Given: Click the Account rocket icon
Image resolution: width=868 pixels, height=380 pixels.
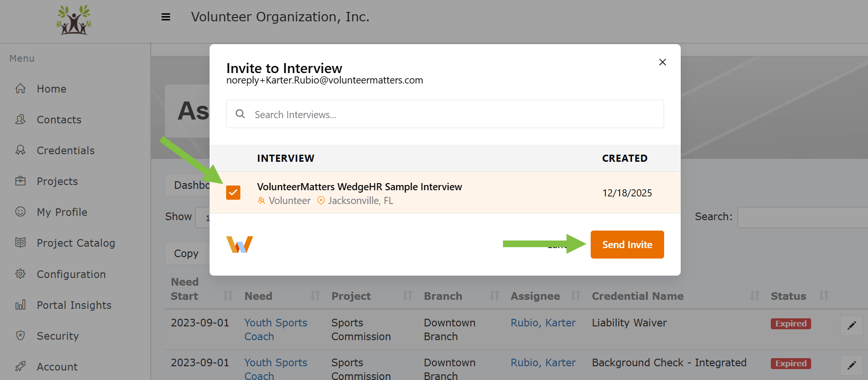Looking at the screenshot, I should [20, 367].
